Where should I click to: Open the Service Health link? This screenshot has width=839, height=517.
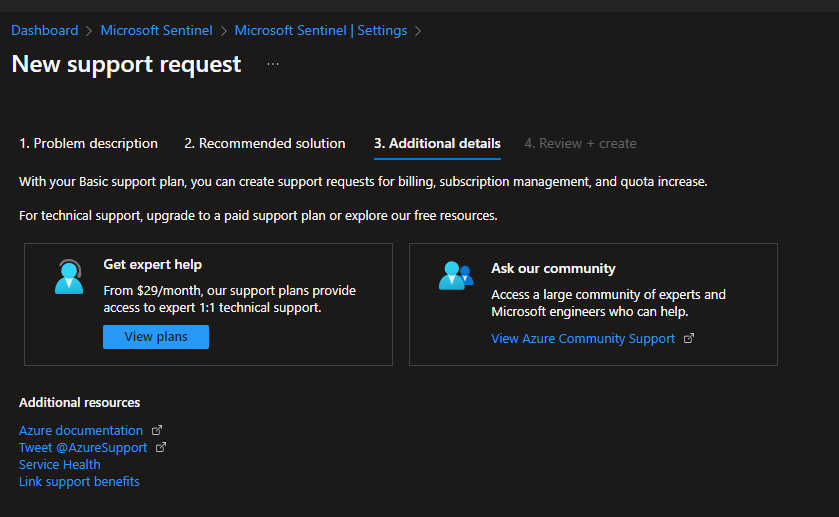click(x=60, y=465)
